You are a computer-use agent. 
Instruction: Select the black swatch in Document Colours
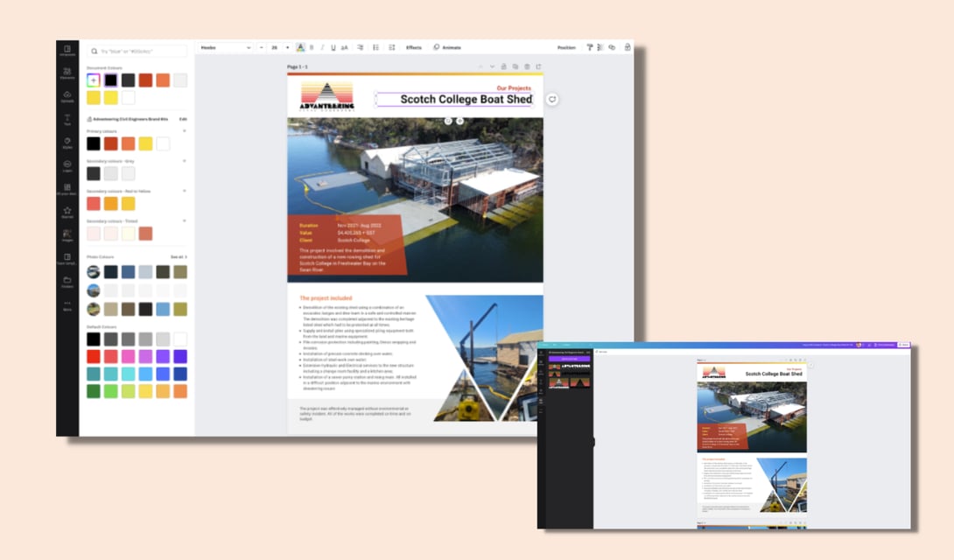(111, 80)
